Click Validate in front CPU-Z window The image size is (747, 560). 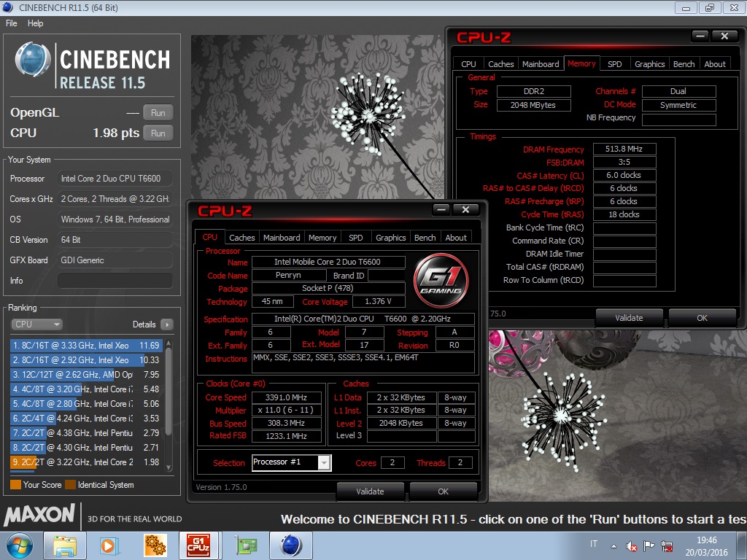(x=370, y=491)
